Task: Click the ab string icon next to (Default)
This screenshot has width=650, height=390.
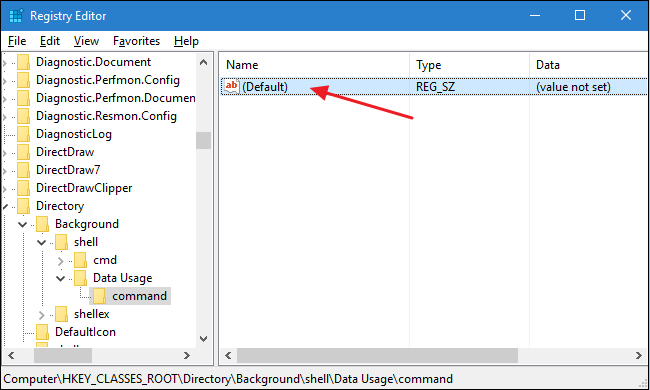Action: [x=231, y=87]
